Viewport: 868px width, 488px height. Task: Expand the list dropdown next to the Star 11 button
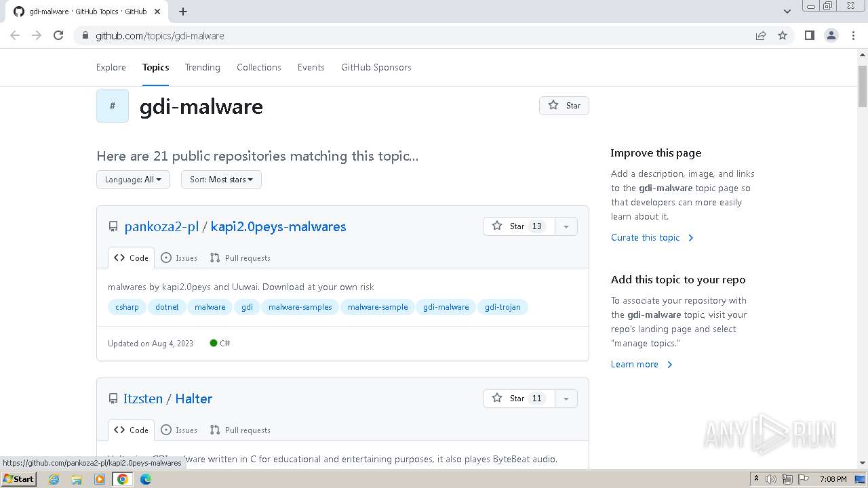point(566,399)
